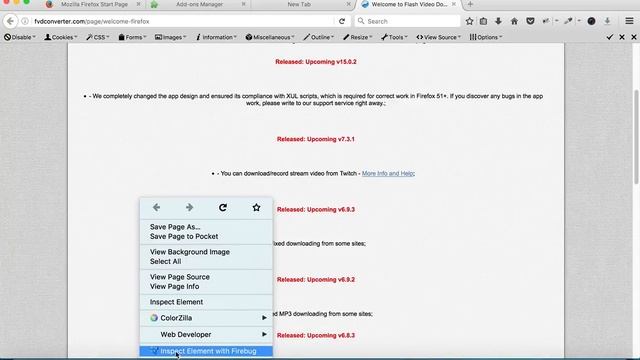This screenshot has height=360, width=640.
Task: Click the 'Released: Upcoming v6.9.2' heading
Action: (x=316, y=280)
